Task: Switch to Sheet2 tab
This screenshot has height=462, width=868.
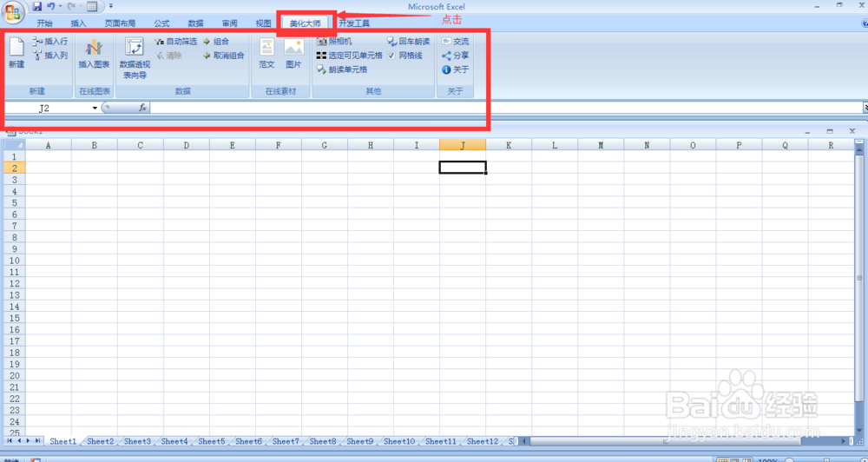Action: point(100,441)
